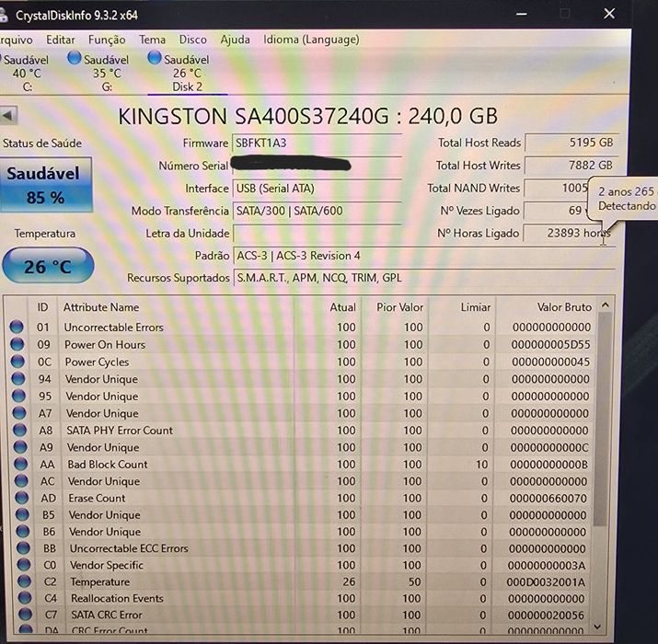Click the Interface field USB (Serial ATA)
This screenshot has width=658, height=644.
point(317,189)
